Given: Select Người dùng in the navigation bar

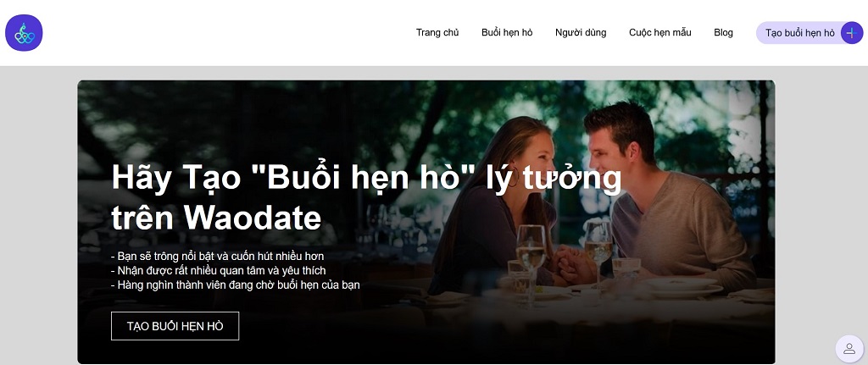Looking at the screenshot, I should 581,33.
